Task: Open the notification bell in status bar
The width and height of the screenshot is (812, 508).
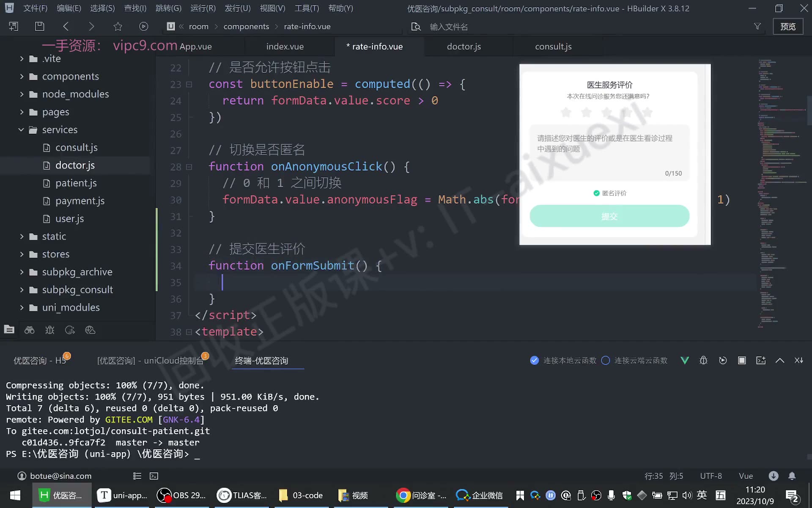Action: [x=792, y=476]
